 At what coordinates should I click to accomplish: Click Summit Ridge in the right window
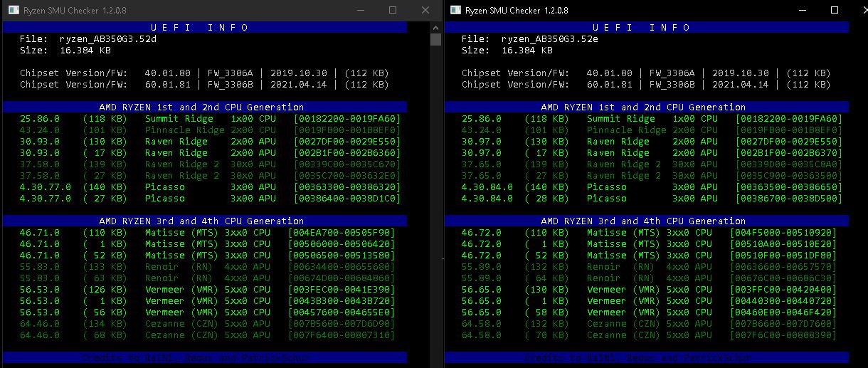coord(621,119)
